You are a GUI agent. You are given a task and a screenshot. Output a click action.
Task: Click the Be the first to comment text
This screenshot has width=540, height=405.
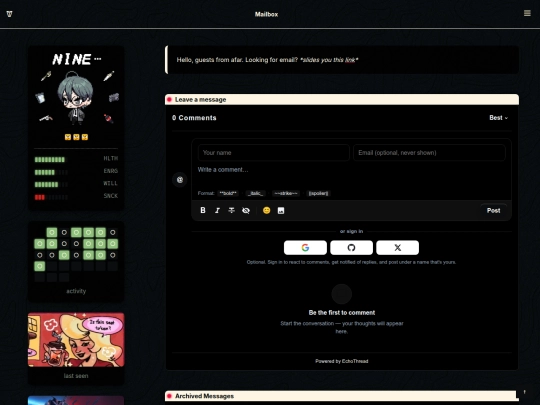[342, 312]
